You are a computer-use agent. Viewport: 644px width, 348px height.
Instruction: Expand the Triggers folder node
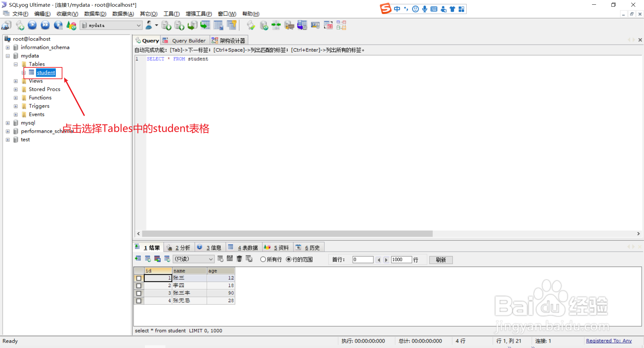point(16,106)
